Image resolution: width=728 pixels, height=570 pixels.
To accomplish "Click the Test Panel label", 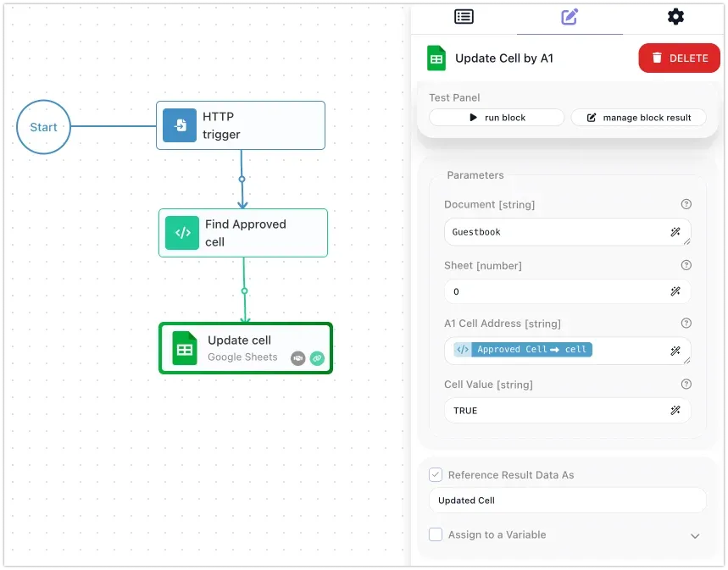I will coord(454,97).
